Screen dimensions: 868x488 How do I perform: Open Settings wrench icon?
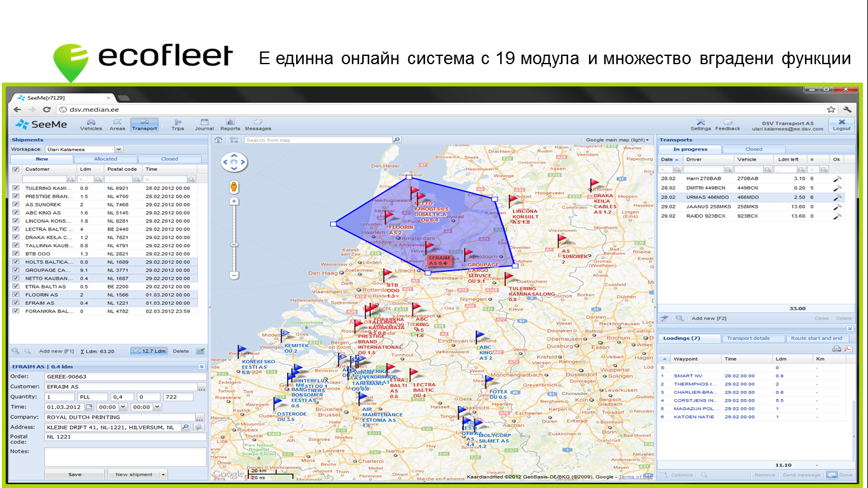pos(701,122)
